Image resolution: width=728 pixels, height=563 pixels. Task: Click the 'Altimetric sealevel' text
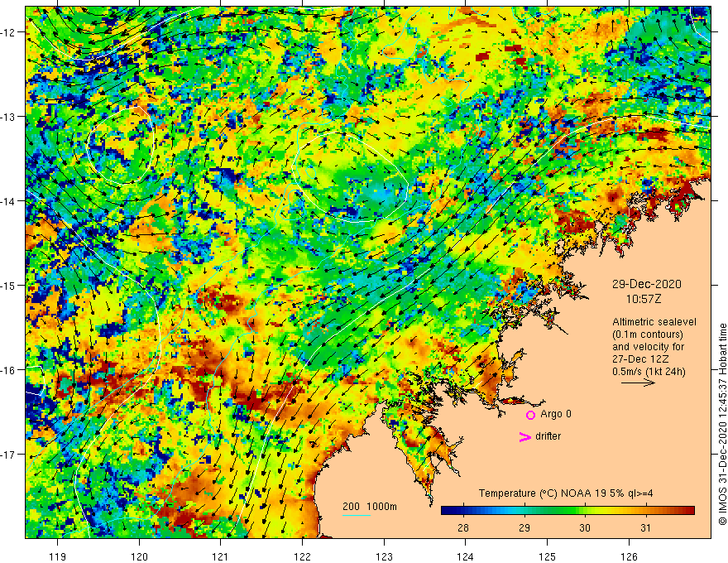(x=654, y=322)
